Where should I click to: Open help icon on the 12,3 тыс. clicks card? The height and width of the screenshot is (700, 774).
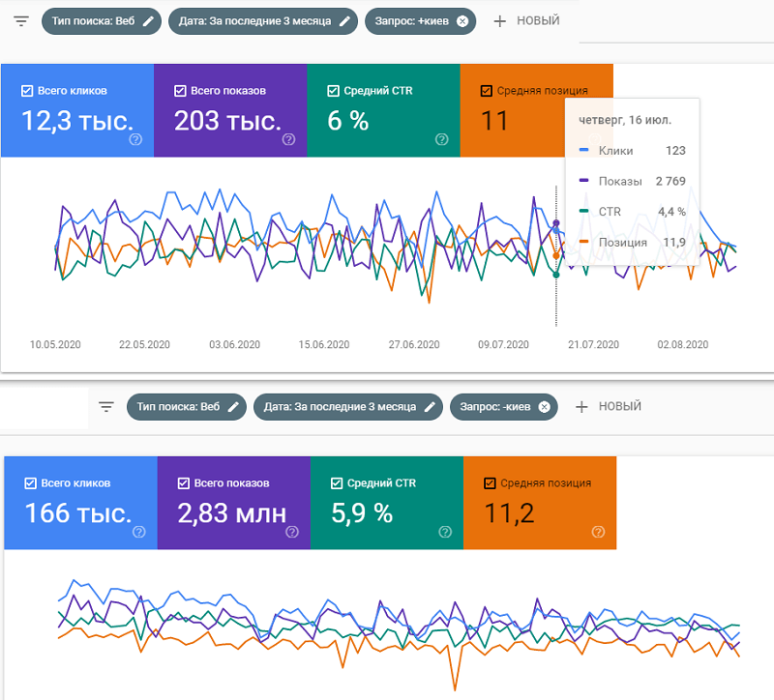(x=135, y=139)
